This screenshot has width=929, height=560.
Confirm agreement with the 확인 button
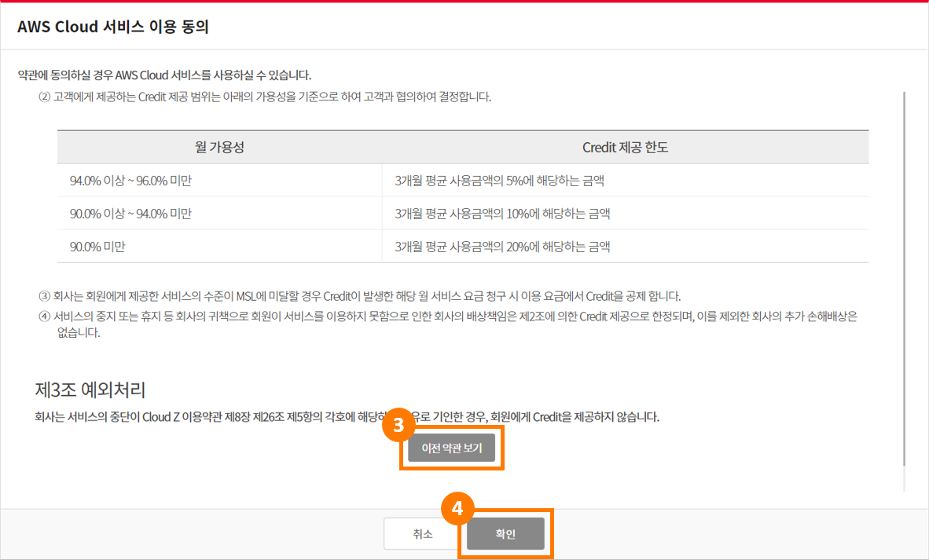[505, 534]
